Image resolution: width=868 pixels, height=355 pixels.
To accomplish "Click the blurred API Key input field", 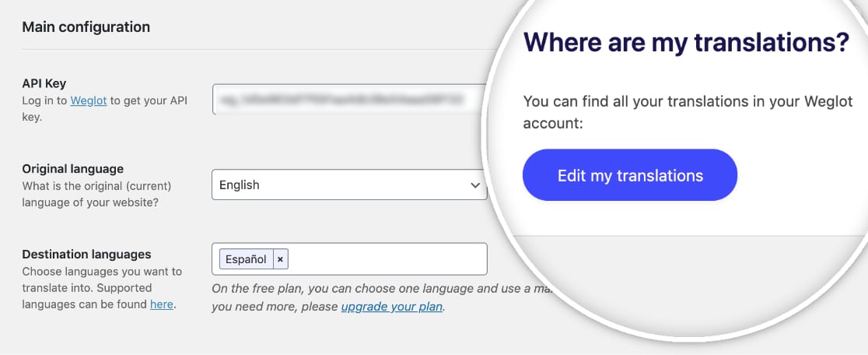I will [348, 100].
